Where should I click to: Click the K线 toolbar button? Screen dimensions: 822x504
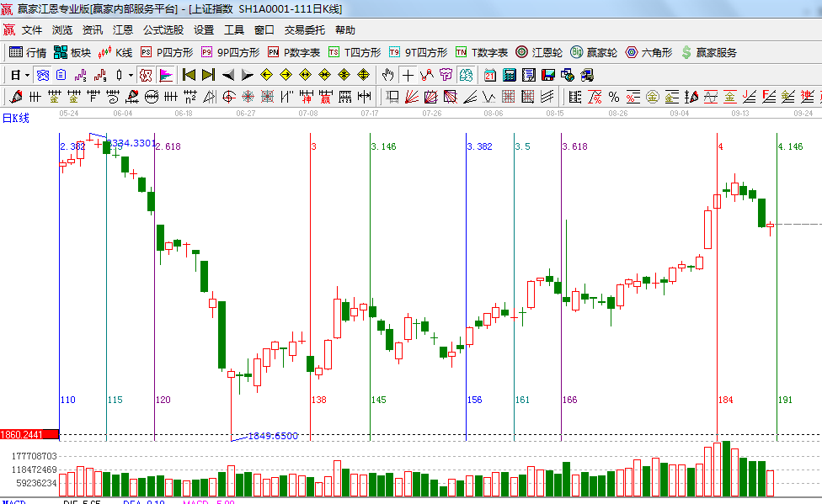(115, 52)
